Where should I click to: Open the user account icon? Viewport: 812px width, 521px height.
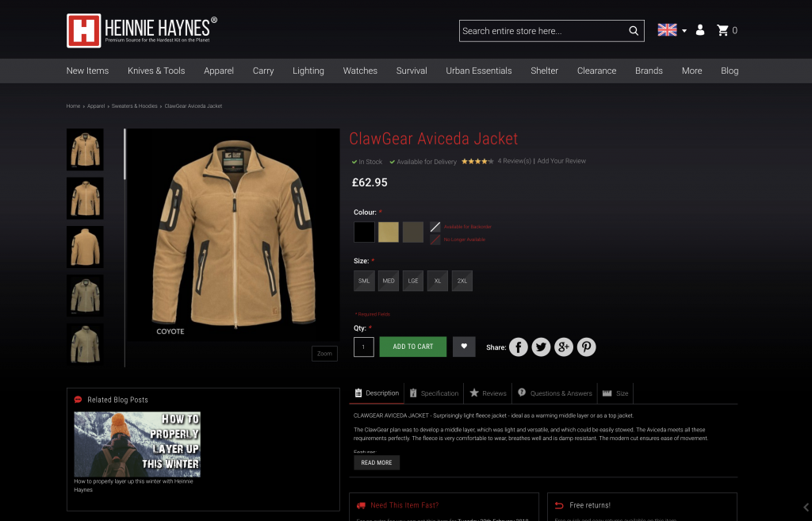point(700,30)
